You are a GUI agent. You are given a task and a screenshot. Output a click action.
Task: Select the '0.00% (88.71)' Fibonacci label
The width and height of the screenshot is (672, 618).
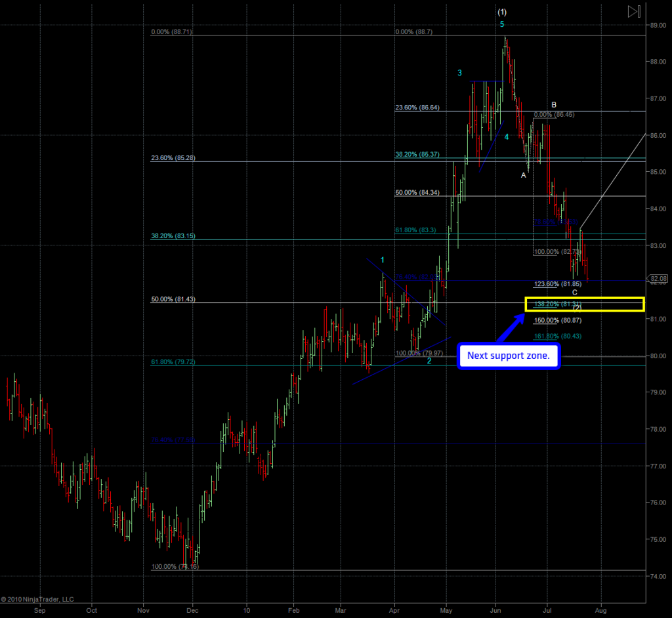point(172,32)
